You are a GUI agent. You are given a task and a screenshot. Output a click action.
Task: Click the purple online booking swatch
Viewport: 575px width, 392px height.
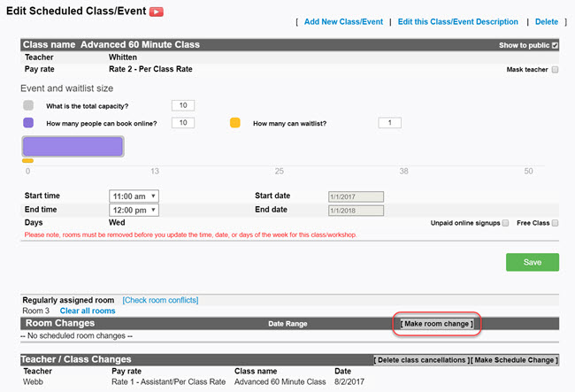(x=28, y=123)
